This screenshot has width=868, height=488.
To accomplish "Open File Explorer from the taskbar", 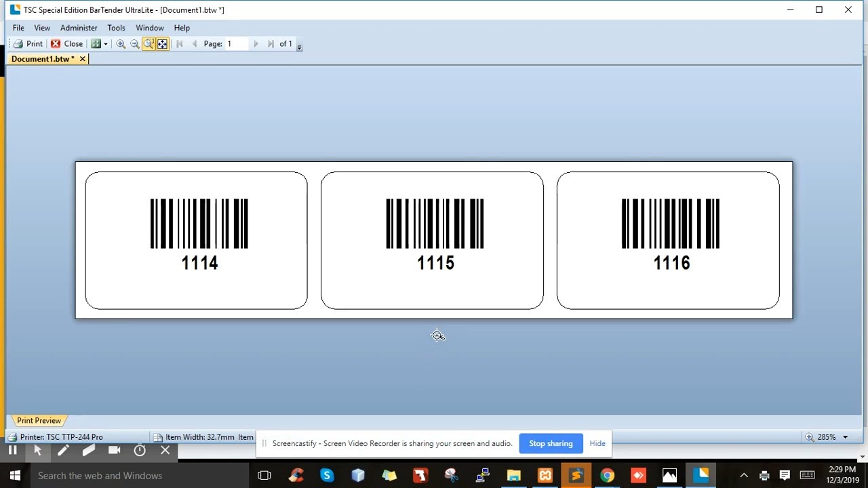I will [x=513, y=476].
